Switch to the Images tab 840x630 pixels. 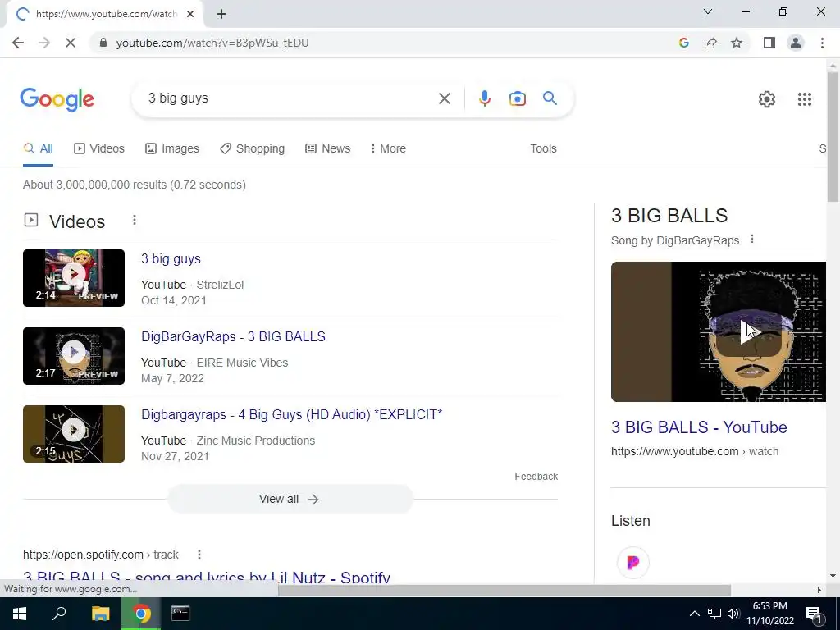[x=172, y=148]
